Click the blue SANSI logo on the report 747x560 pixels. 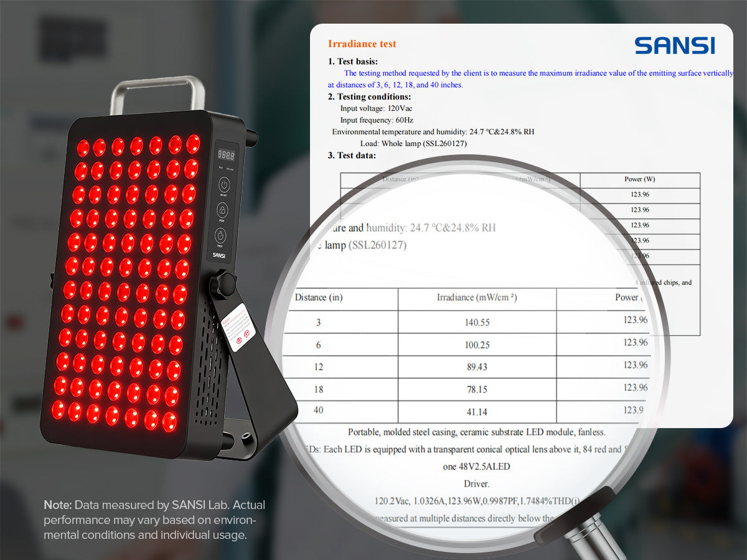[x=674, y=45]
